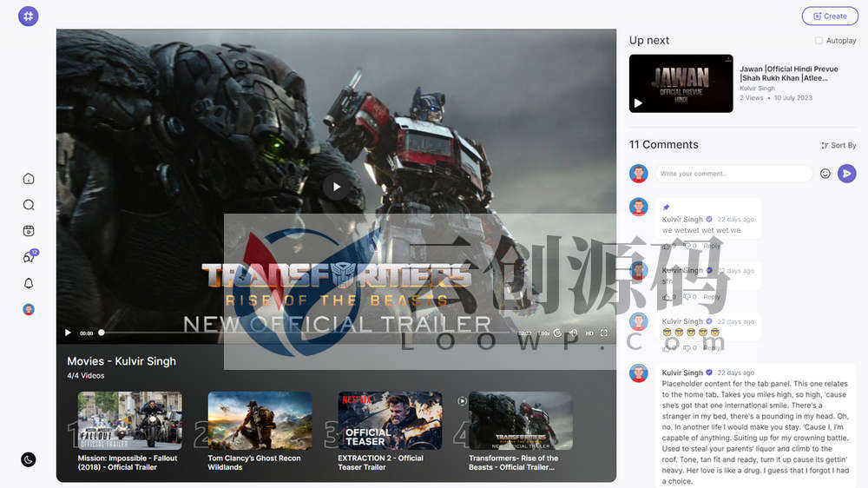Send comment with purple arrow button
Image resolution: width=868 pixels, height=488 pixels.
[x=846, y=174]
